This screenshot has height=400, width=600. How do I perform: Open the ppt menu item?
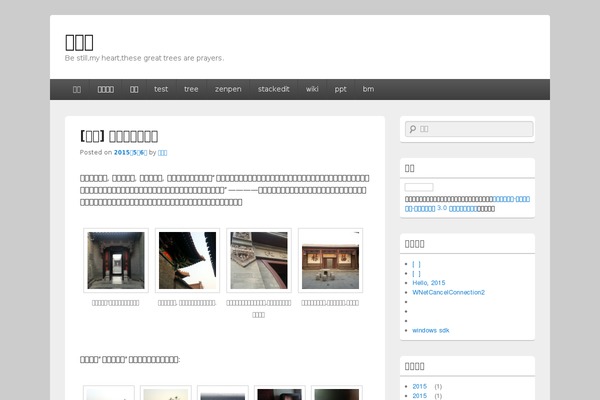click(x=341, y=89)
